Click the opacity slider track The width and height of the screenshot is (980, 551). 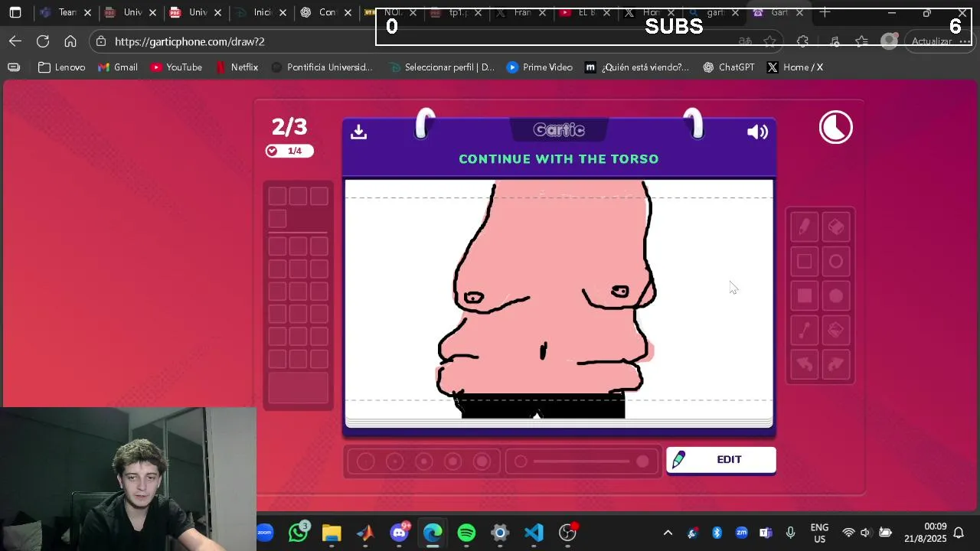point(582,461)
